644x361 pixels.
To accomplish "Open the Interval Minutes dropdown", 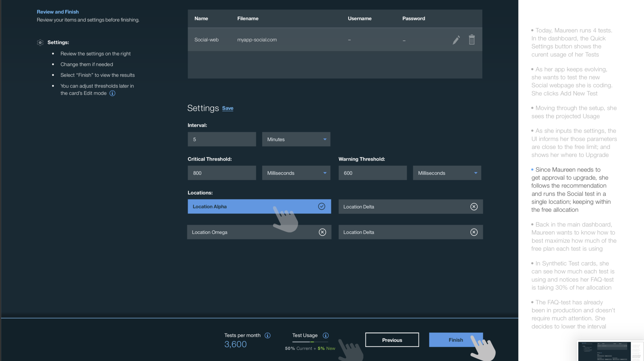I will (x=296, y=139).
